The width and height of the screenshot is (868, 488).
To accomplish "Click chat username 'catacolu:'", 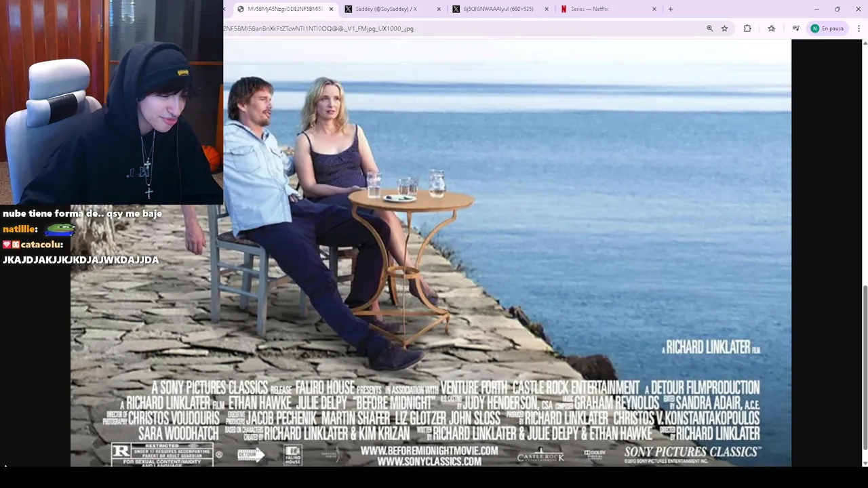I will [41, 245].
